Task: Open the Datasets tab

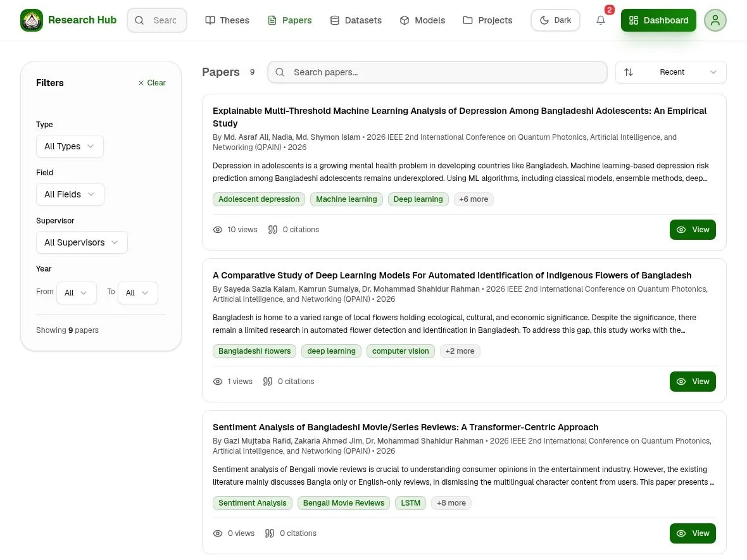Action: 356,20
